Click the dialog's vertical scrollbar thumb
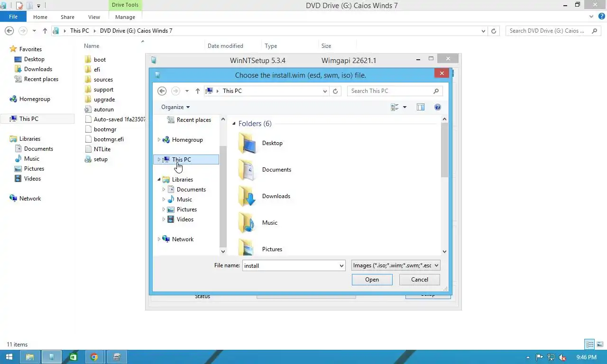The width and height of the screenshot is (607, 364). (444, 150)
